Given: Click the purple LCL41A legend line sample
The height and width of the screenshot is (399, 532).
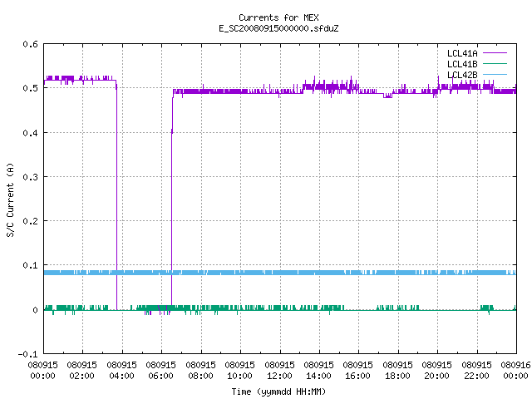Looking at the screenshot, I should (x=495, y=53).
